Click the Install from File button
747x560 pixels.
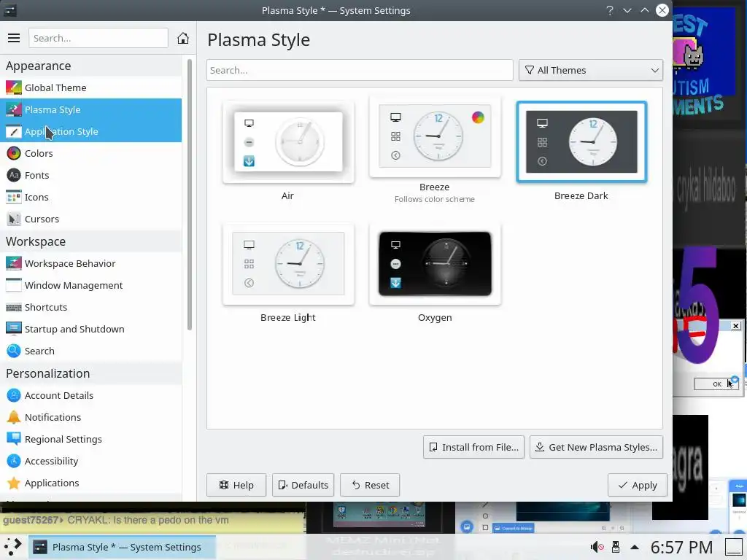pyautogui.click(x=473, y=447)
